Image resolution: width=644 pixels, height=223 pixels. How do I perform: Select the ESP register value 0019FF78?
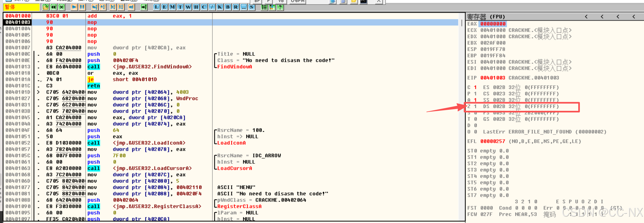click(x=493, y=49)
